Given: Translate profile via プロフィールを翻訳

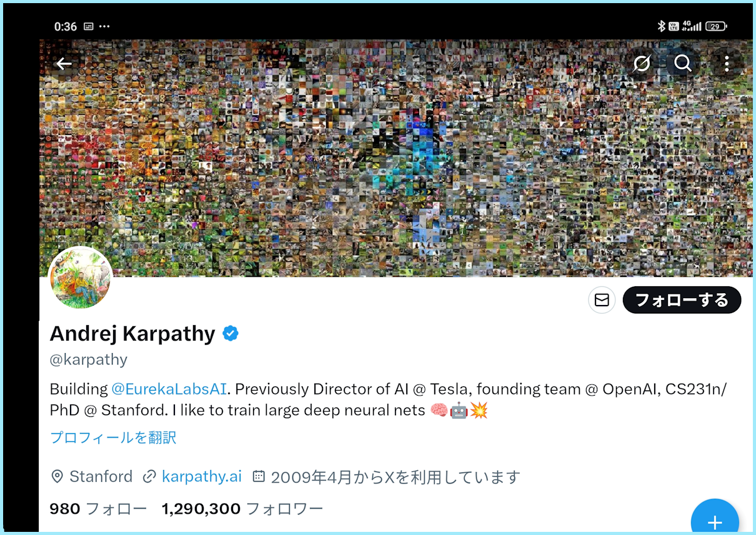Looking at the screenshot, I should coord(113,437).
